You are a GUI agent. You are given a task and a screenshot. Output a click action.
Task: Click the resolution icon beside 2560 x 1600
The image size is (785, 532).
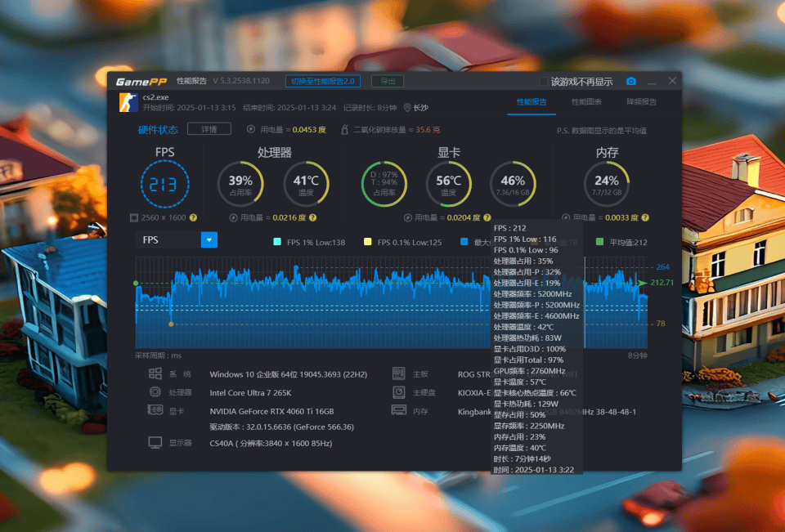[x=133, y=217]
